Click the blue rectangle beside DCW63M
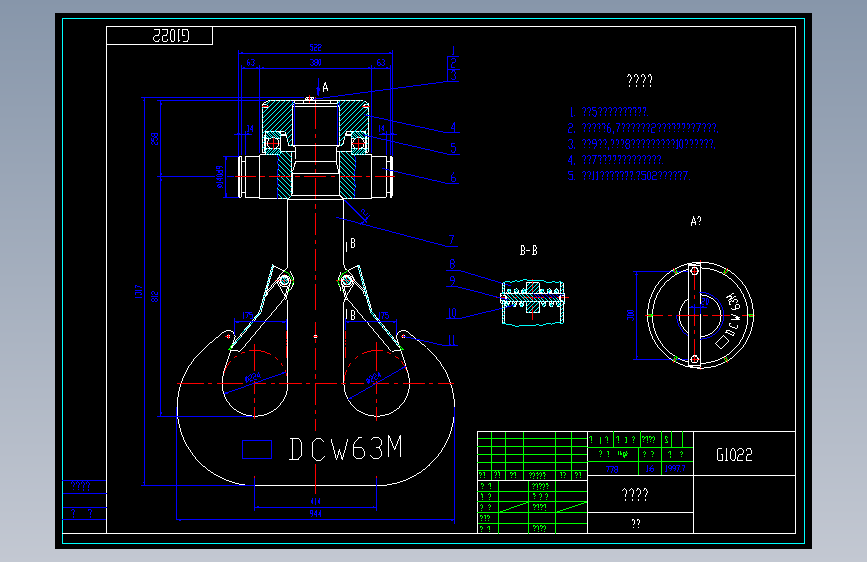Viewport: 867px width, 562px height. [257, 450]
